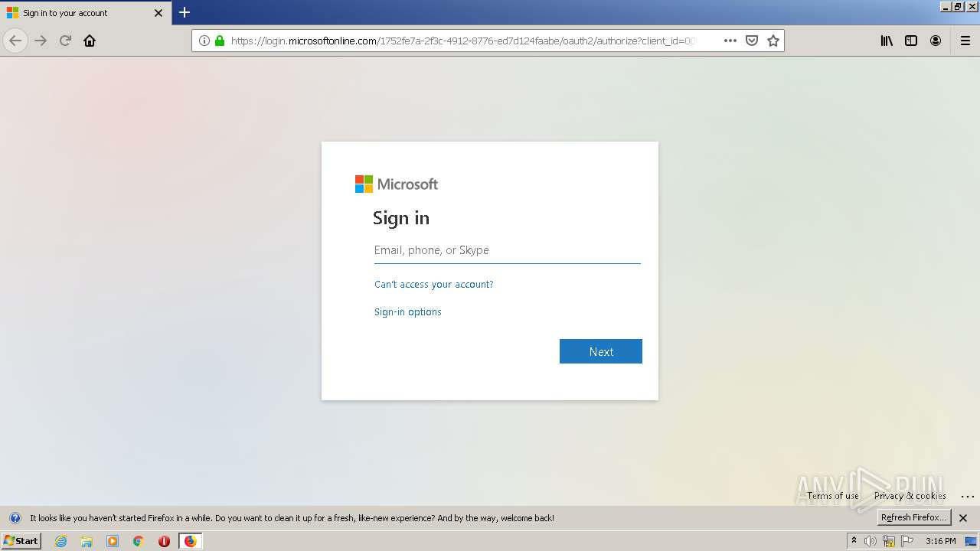
Task: Click the Show desktop button
Action: [971, 541]
